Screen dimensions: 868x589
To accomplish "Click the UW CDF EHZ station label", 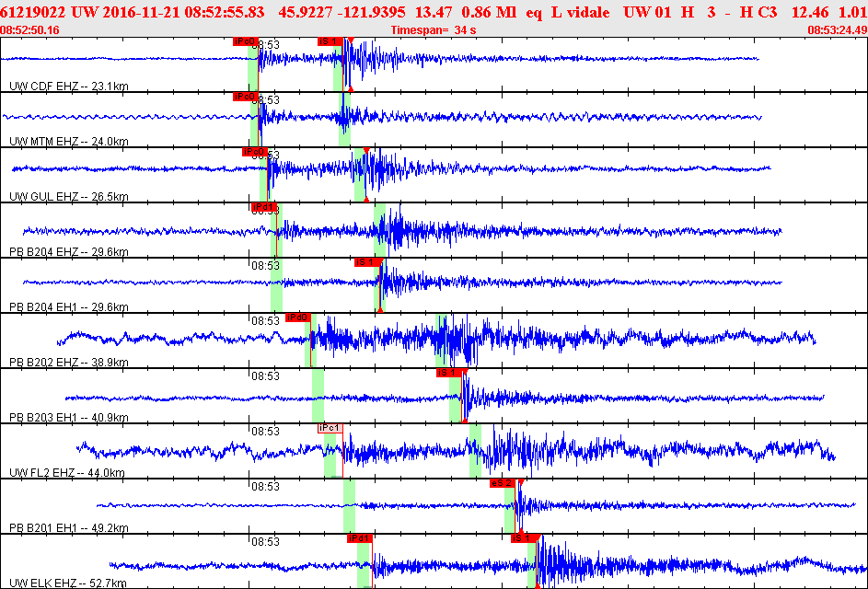I will (x=68, y=87).
